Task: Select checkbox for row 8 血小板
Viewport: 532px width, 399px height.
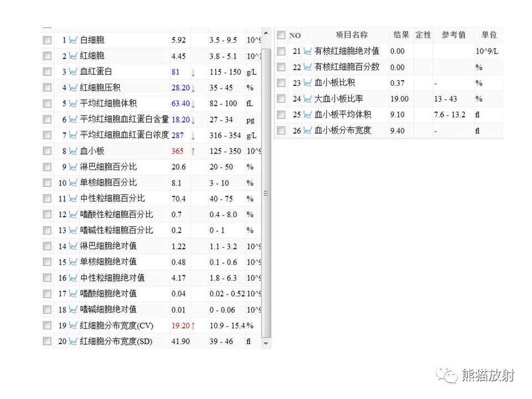Action: pyautogui.click(x=47, y=151)
